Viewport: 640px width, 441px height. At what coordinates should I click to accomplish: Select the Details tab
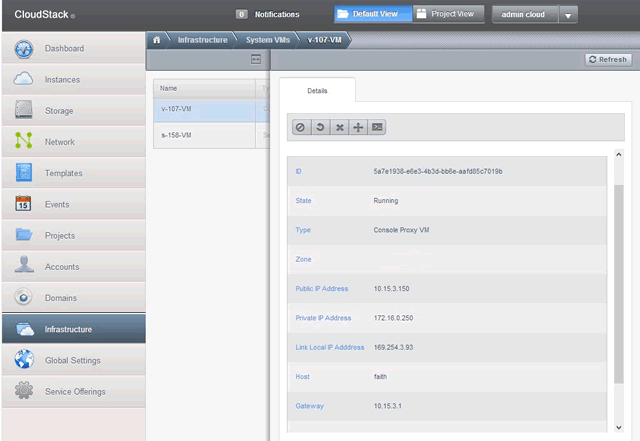[317, 91]
